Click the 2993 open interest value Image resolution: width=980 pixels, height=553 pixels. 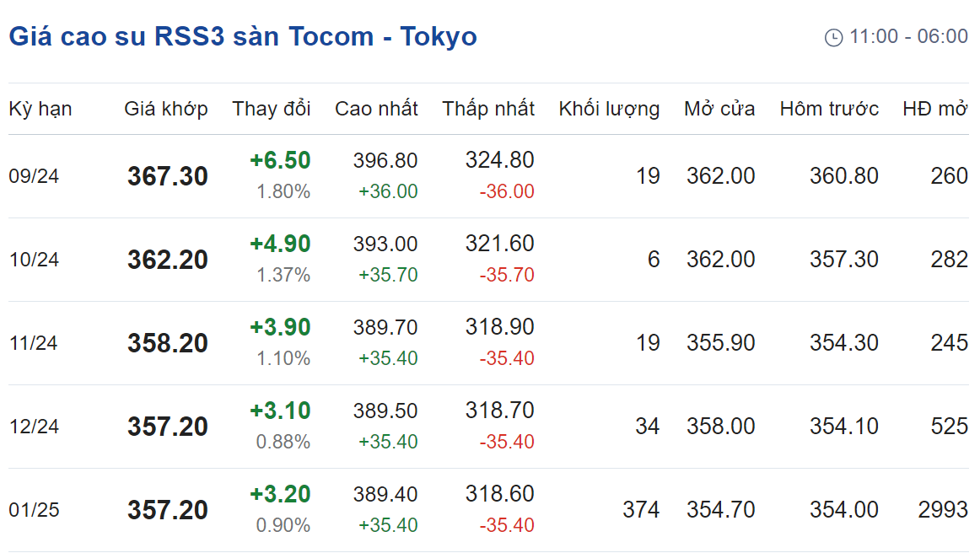click(943, 510)
